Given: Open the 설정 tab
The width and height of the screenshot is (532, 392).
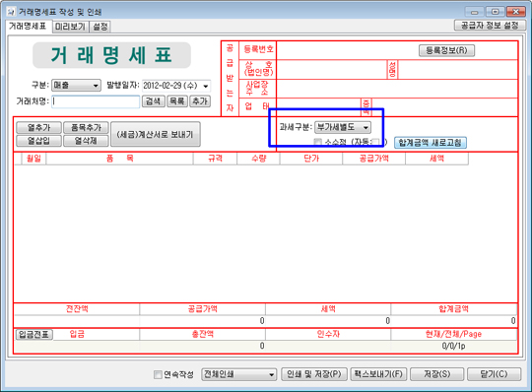Looking at the screenshot, I should pos(100,27).
